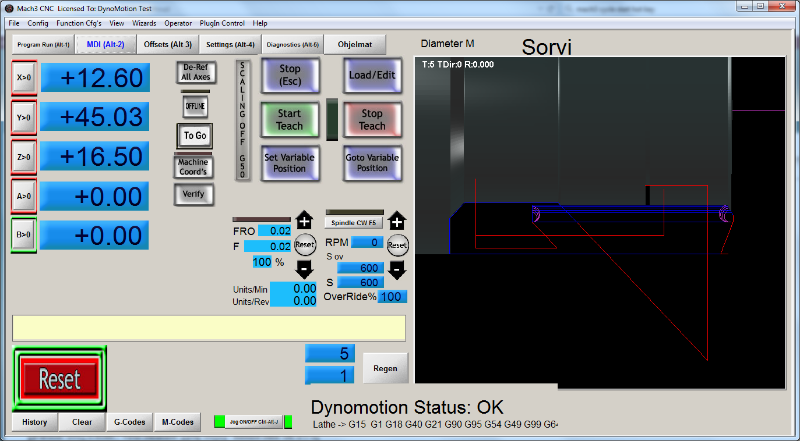Increase feed rate override with up arrow
800x441 pixels.
click(304, 222)
